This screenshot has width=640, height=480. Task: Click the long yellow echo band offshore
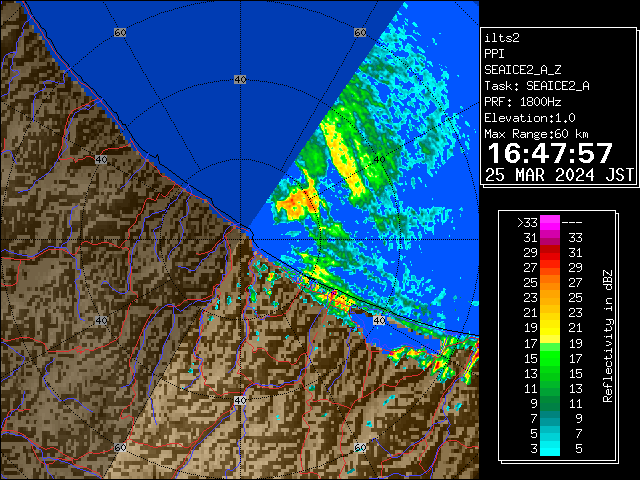342,157
